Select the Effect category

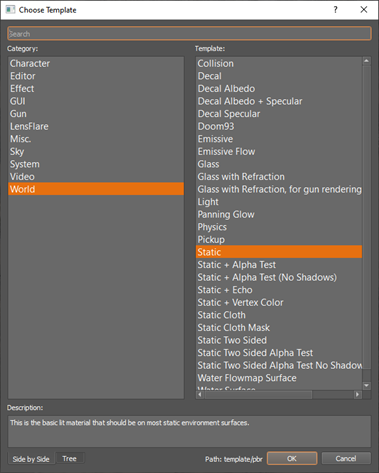[96, 89]
